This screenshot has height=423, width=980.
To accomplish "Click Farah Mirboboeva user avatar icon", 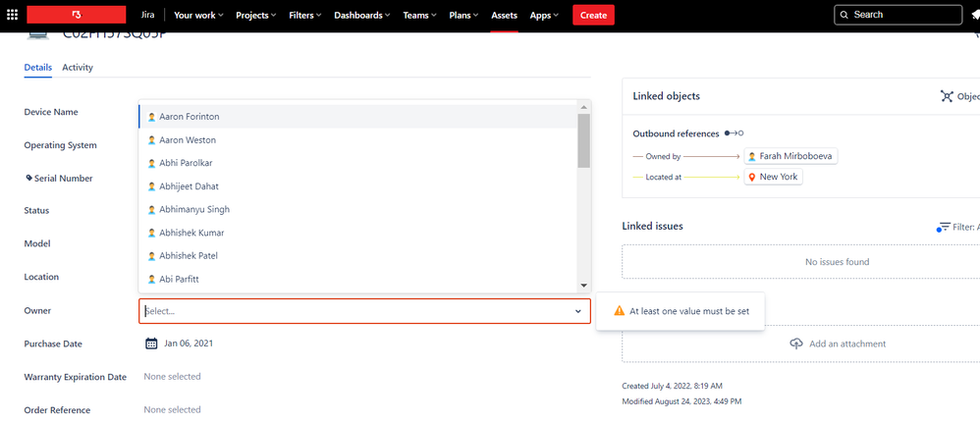I will click(x=752, y=156).
